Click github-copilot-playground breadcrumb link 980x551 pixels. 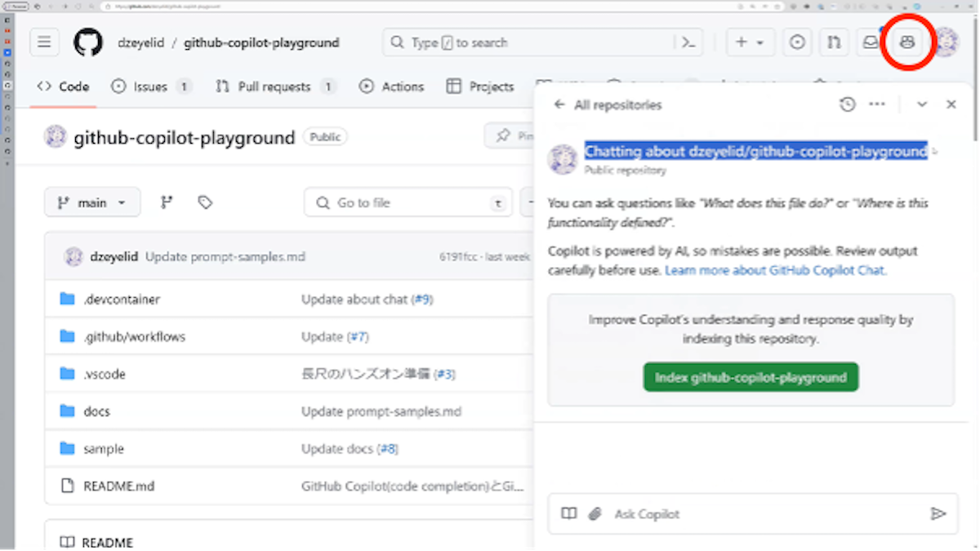pos(261,42)
